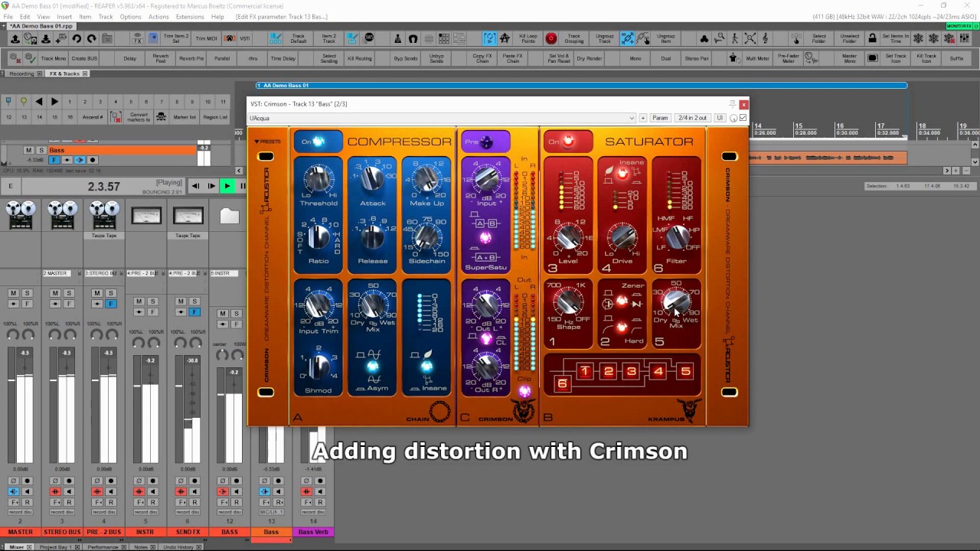
Task: Click the Marker list button
Action: point(185,117)
